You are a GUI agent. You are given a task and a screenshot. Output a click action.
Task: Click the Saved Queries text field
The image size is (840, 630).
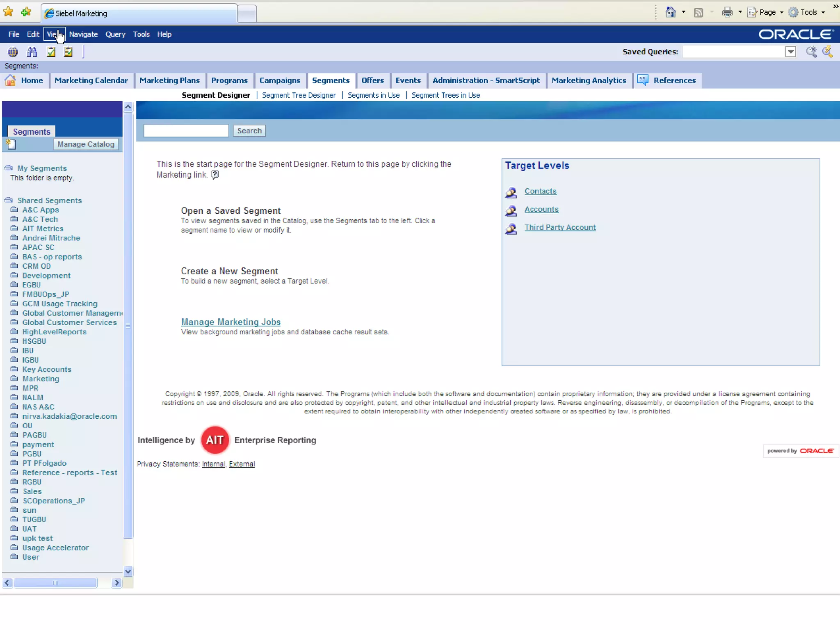733,52
